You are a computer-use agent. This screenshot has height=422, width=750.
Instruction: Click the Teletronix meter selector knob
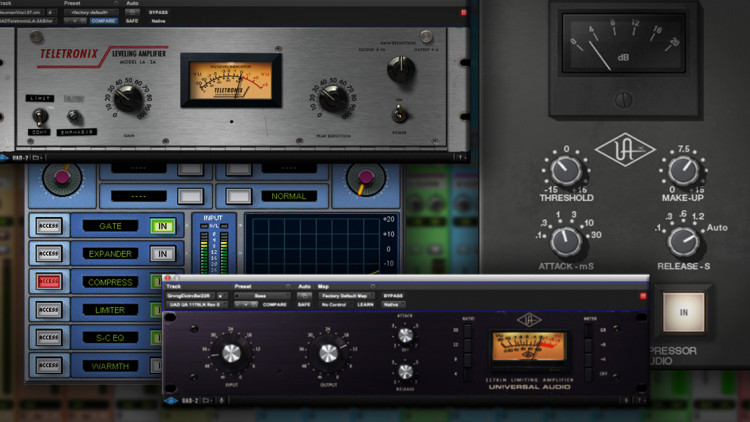tap(401, 69)
